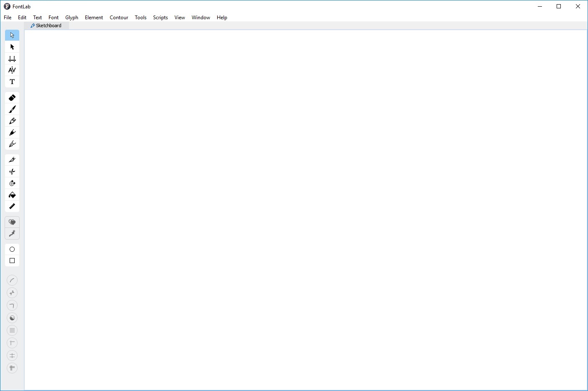Image resolution: width=588 pixels, height=391 pixels.
Task: Select the Kerning tool (AV icon)
Action: (12, 70)
